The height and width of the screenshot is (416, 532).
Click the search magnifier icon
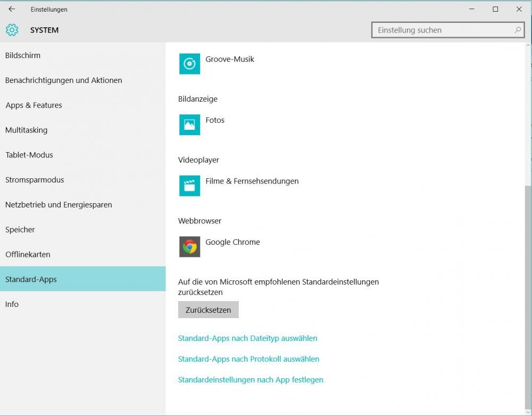click(518, 30)
